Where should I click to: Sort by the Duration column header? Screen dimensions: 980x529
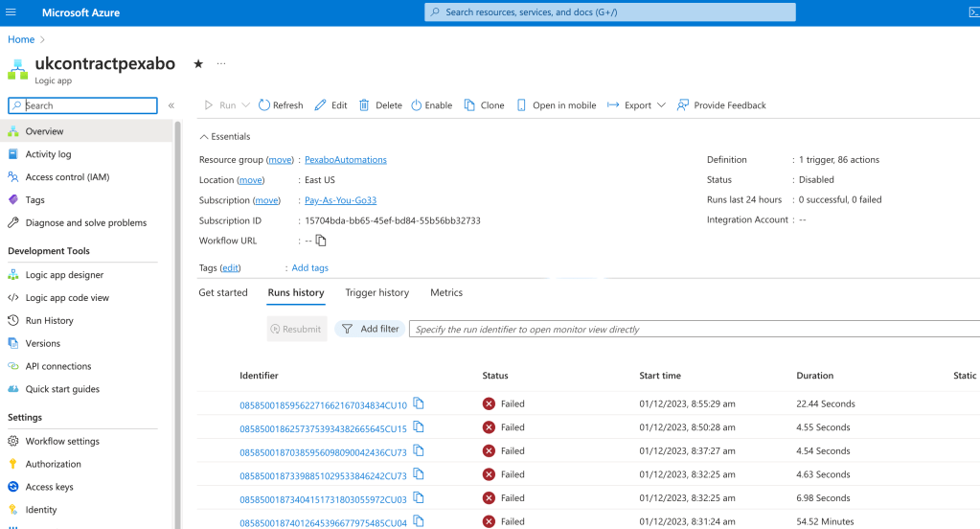814,376
